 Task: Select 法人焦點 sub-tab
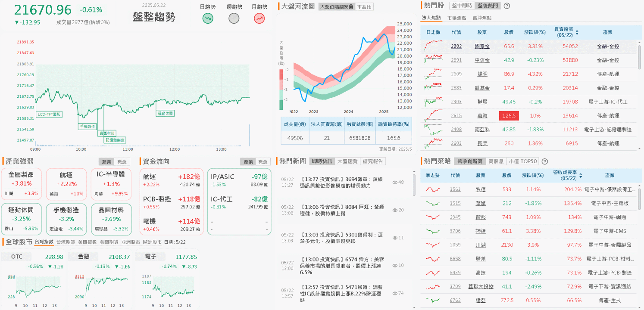[431, 18]
